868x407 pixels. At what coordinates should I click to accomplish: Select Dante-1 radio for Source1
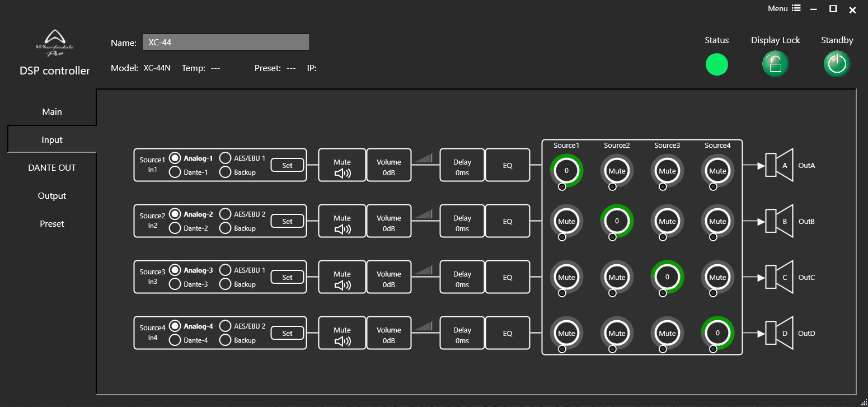175,172
